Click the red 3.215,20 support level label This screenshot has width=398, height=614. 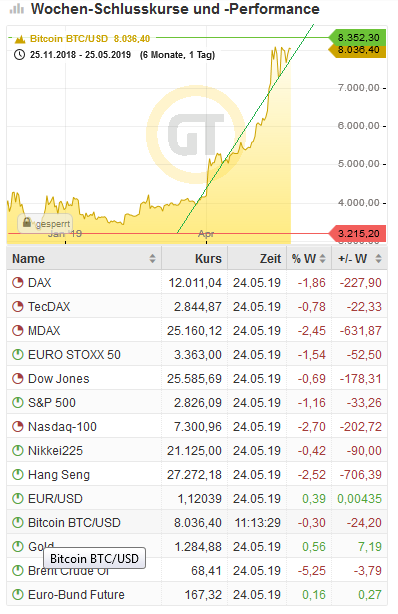pyautogui.click(x=357, y=234)
